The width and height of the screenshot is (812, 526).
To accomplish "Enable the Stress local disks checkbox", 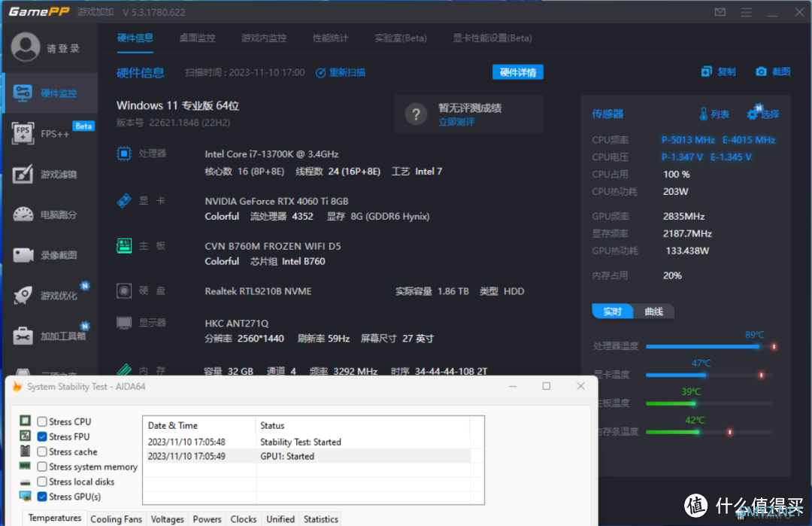I will click(42, 482).
